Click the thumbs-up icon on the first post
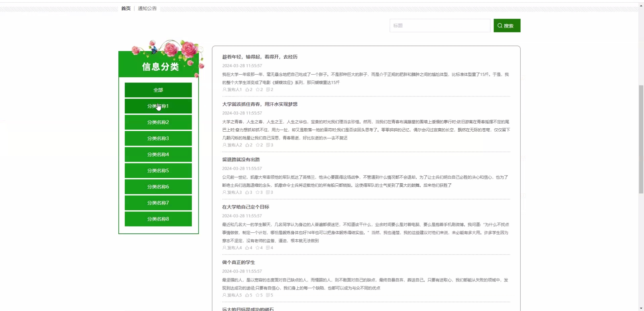The image size is (644, 311). [x=247, y=89]
